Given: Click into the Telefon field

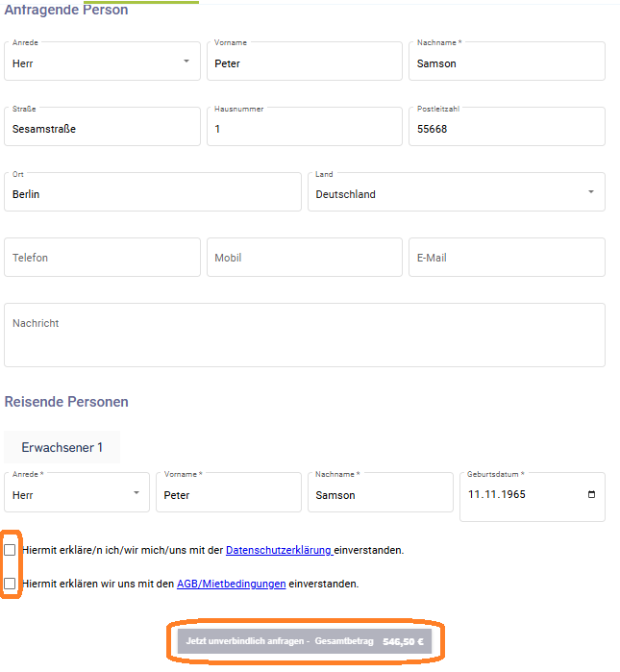Looking at the screenshot, I should click(x=103, y=258).
